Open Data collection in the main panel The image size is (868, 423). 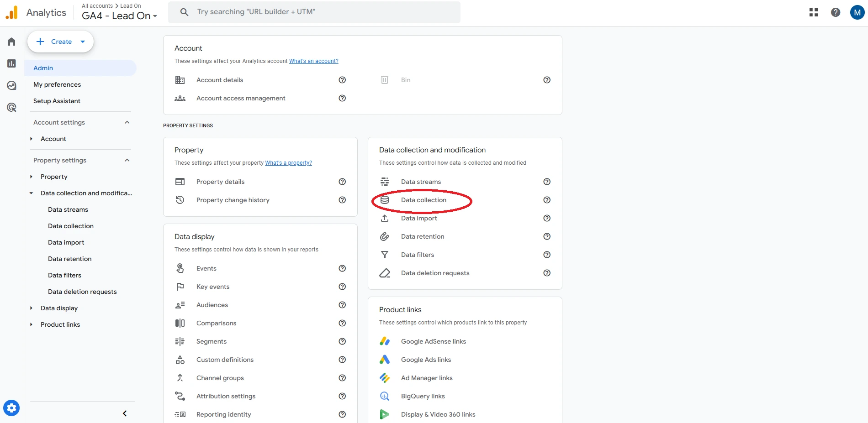pyautogui.click(x=423, y=200)
